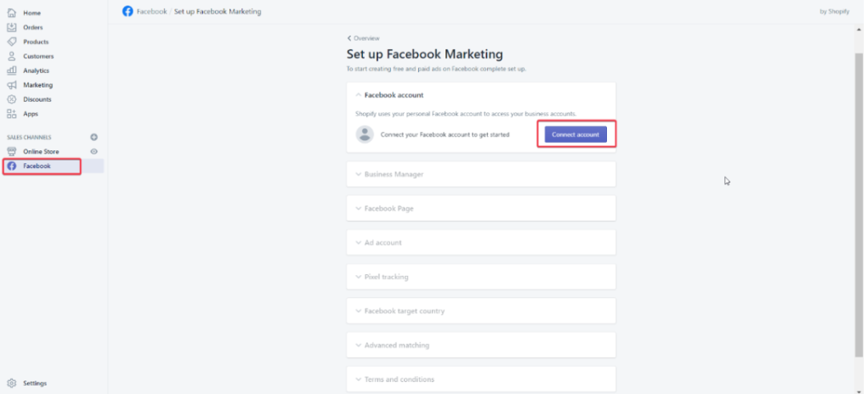Click the 'by Shopify' text
The image size is (868, 394).
tap(834, 11)
